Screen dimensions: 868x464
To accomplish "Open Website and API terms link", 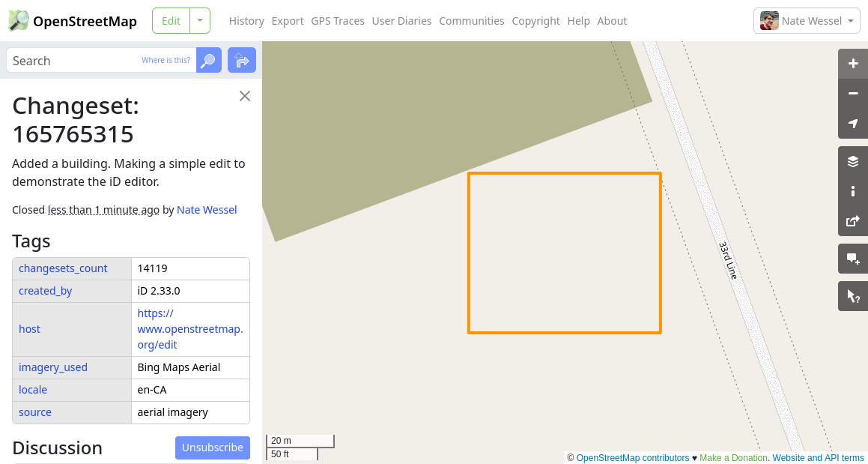I will pos(818,458).
